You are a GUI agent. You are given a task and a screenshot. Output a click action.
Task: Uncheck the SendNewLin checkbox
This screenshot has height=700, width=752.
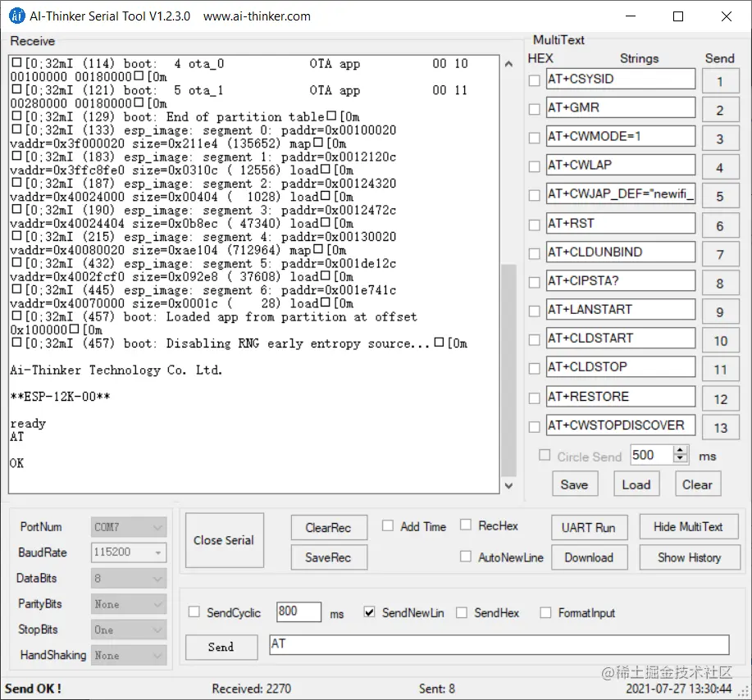point(369,611)
